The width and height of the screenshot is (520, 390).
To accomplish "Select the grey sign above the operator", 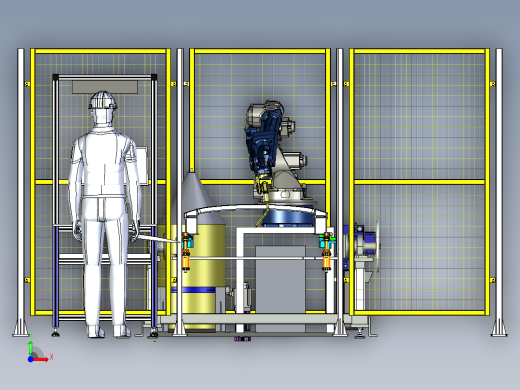I will (105, 87).
